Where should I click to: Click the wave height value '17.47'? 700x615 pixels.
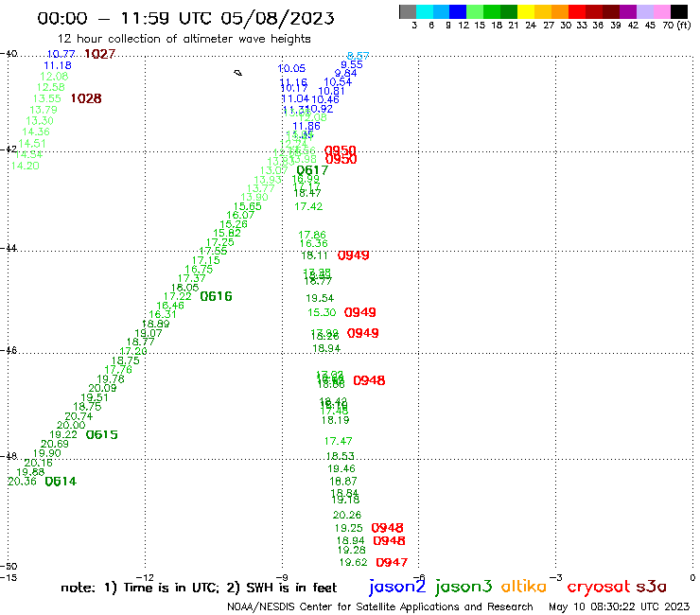(338, 441)
